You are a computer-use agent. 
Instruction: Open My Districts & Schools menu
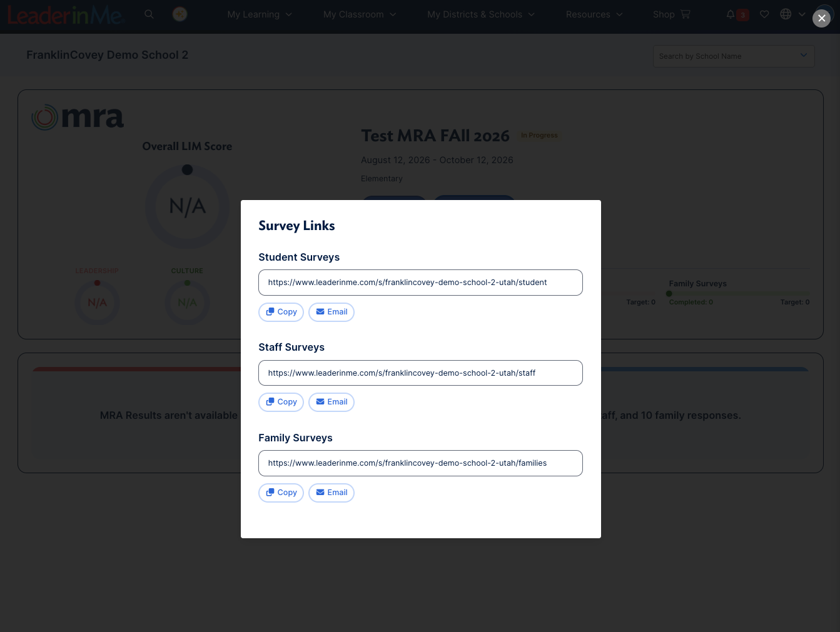pyautogui.click(x=481, y=14)
